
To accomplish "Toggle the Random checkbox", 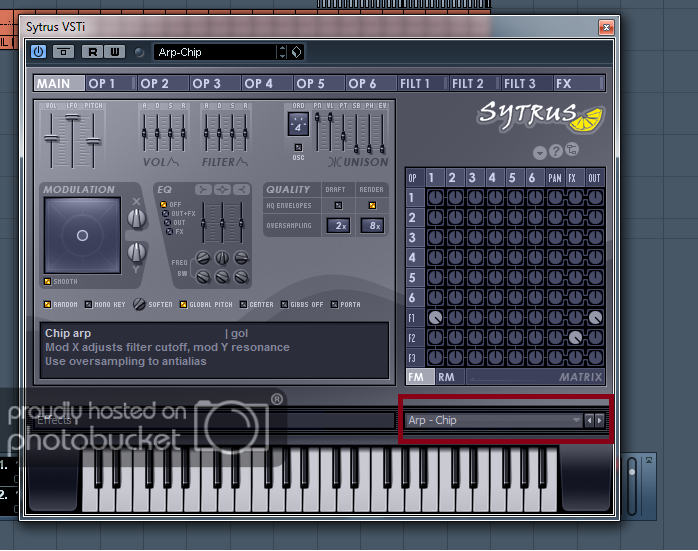I will (47, 304).
